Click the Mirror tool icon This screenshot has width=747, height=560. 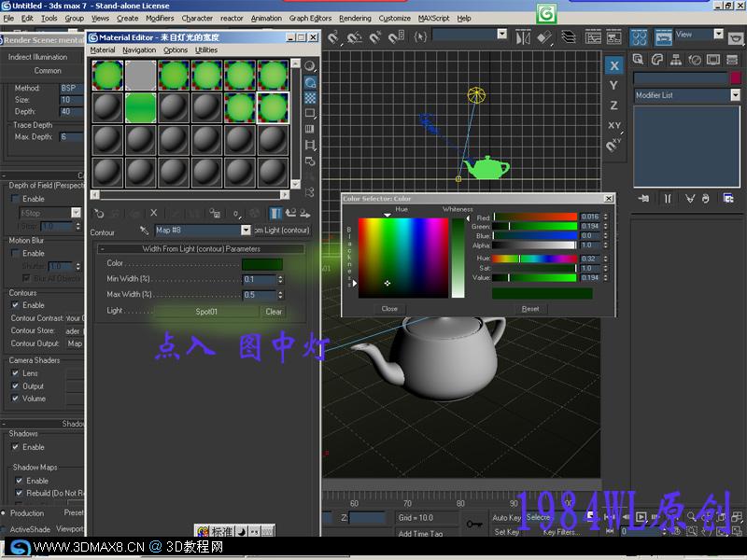click(523, 37)
